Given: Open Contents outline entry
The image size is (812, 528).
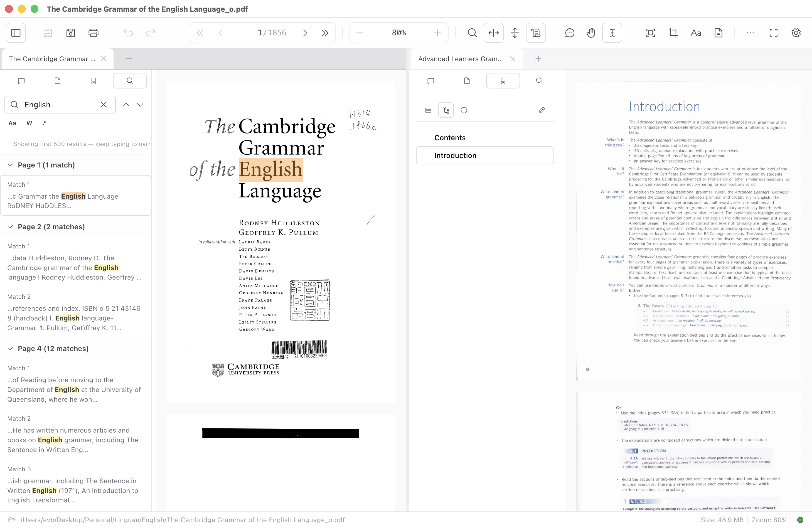Looking at the screenshot, I should click(x=485, y=137).
